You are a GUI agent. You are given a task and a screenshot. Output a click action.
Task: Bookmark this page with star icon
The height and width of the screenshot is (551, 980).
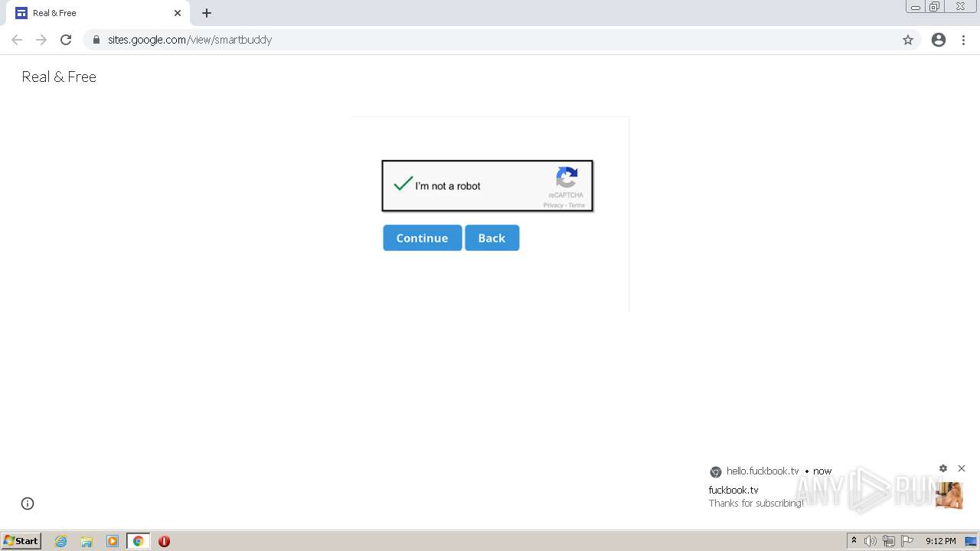point(908,40)
